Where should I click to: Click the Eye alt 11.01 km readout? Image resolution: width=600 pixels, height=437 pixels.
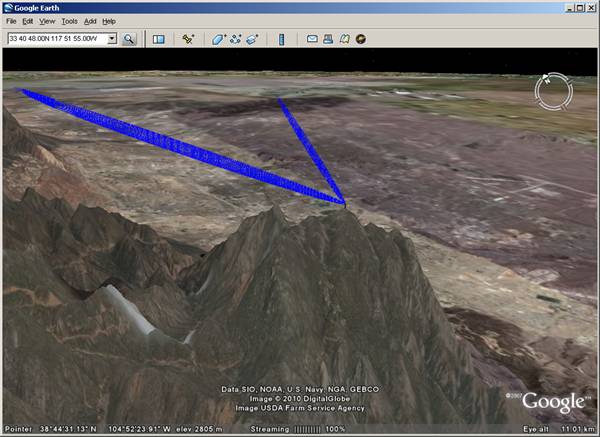coord(558,429)
